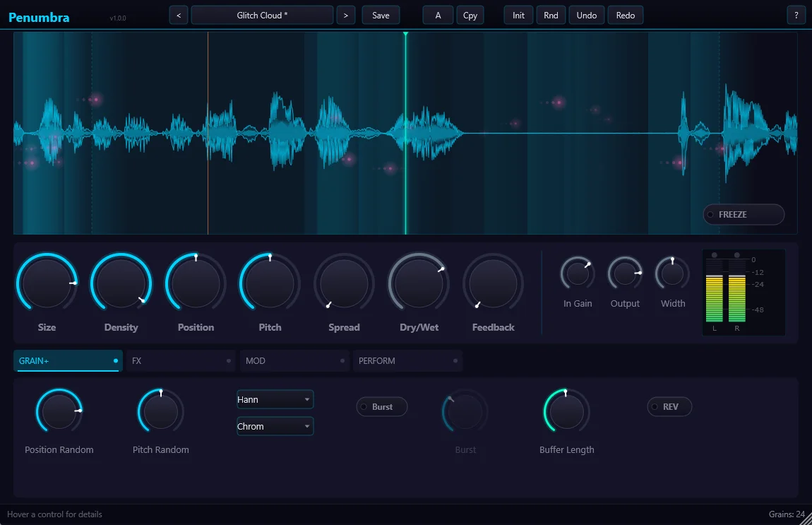812x525 pixels.
Task: Click the Dry/Wet knob
Action: tap(419, 283)
